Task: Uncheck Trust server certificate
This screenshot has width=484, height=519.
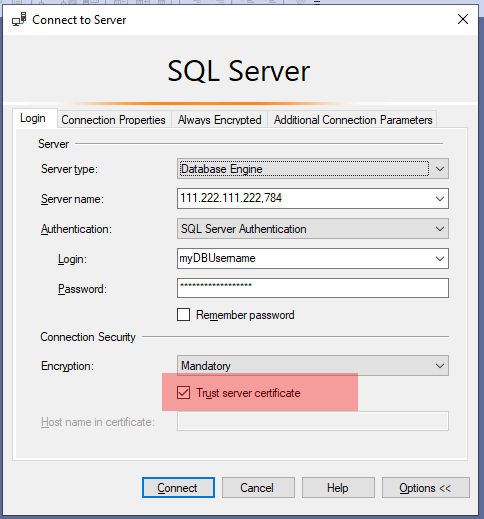Action: 183,393
